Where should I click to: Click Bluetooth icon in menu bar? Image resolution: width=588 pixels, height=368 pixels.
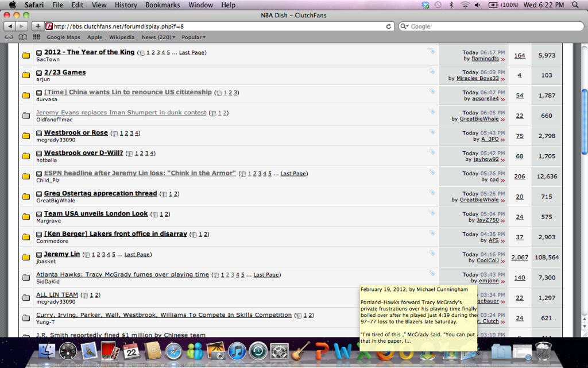click(451, 5)
